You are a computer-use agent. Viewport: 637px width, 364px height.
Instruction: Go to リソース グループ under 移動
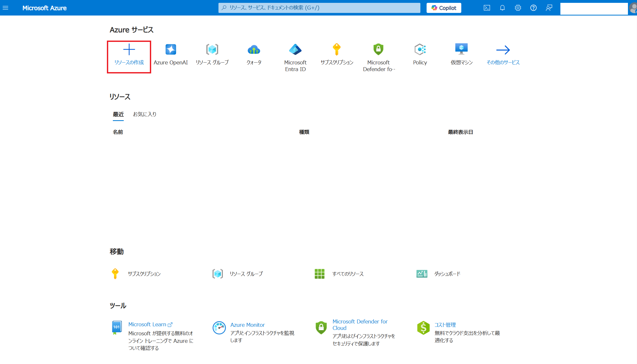[246, 274]
